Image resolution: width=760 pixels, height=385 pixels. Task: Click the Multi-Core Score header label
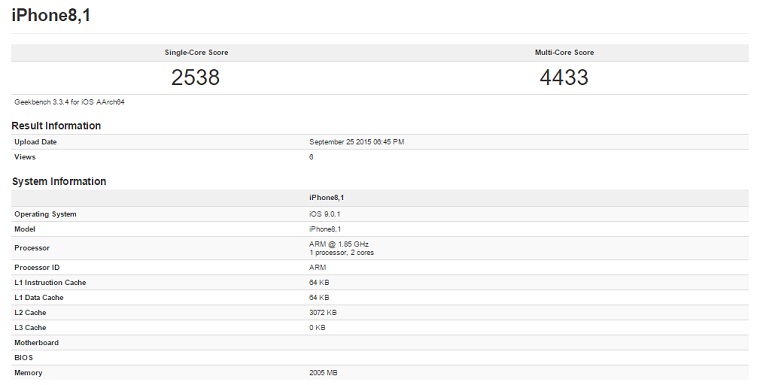tap(564, 52)
